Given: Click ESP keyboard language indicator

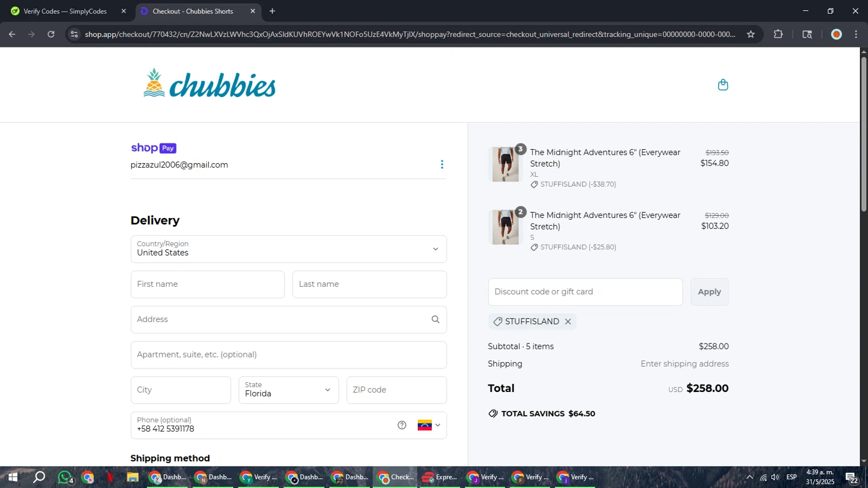Looking at the screenshot, I should tap(792, 478).
